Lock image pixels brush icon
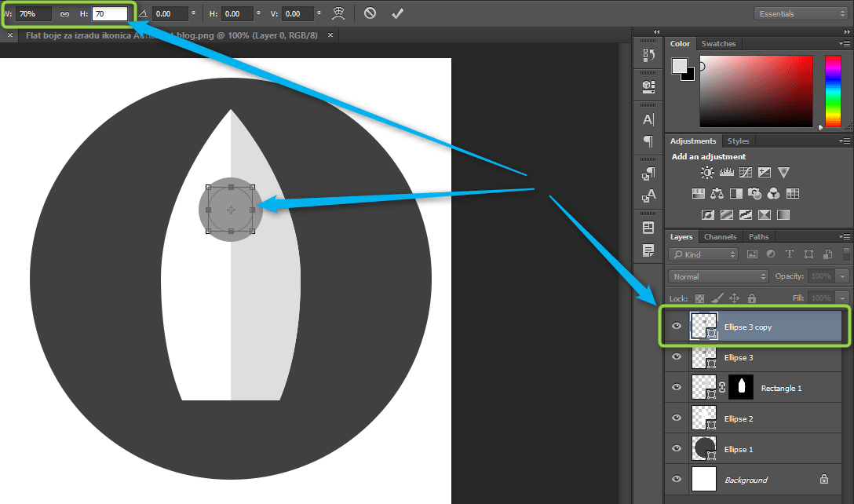 (x=717, y=298)
